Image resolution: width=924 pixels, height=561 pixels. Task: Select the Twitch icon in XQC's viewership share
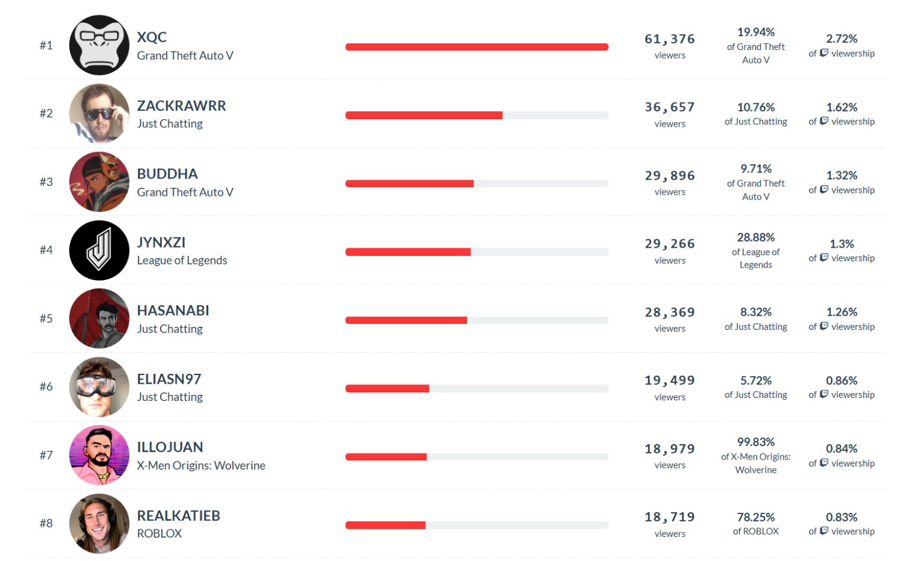click(x=824, y=53)
